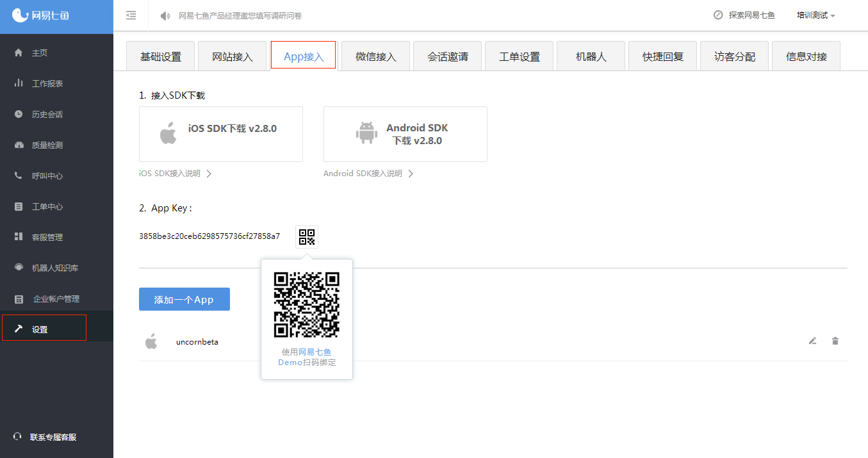Screen dimensions: 868x458
Task: Switch to the 信息对接 tab
Action: pos(807,56)
